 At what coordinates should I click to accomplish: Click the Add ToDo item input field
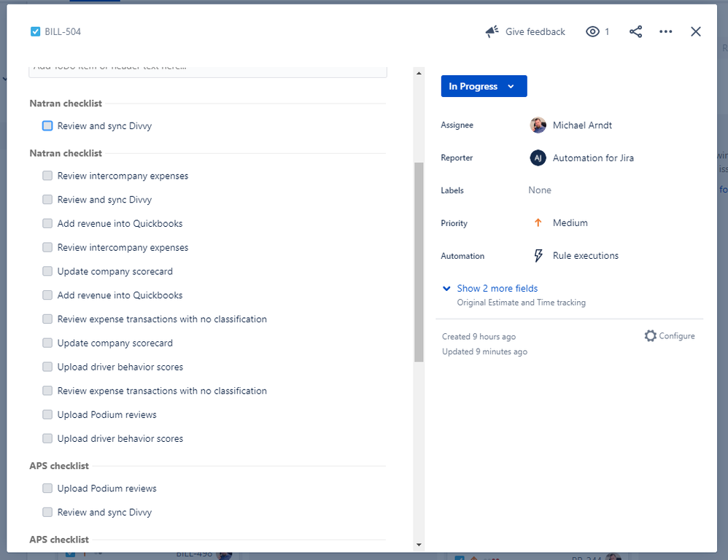click(x=208, y=71)
